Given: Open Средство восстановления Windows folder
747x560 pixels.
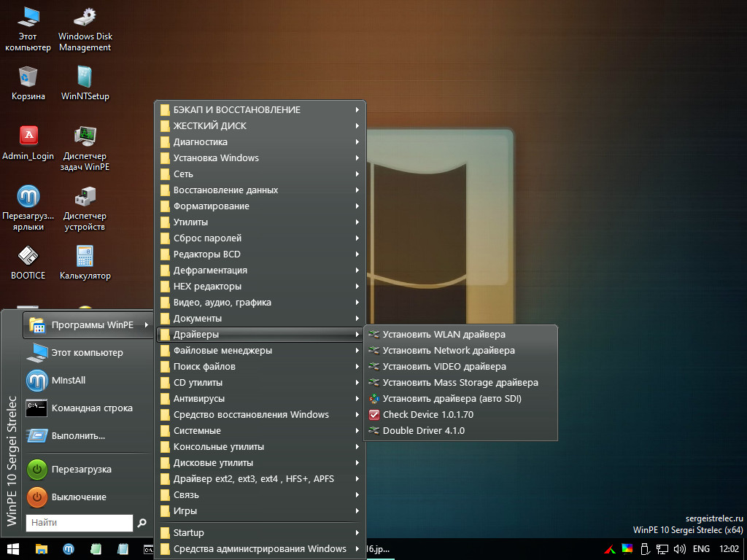Looking at the screenshot, I should [x=260, y=415].
